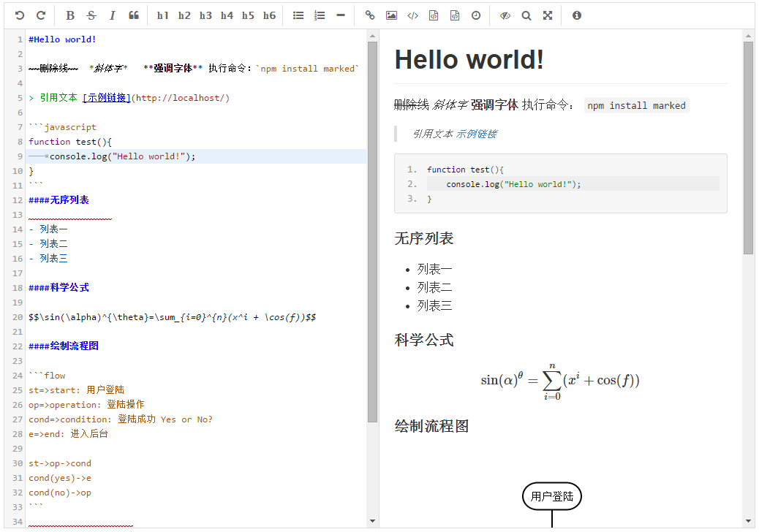Viewport: 759px width, 532px height.
Task: Apply h3 heading style
Action: pyautogui.click(x=205, y=15)
